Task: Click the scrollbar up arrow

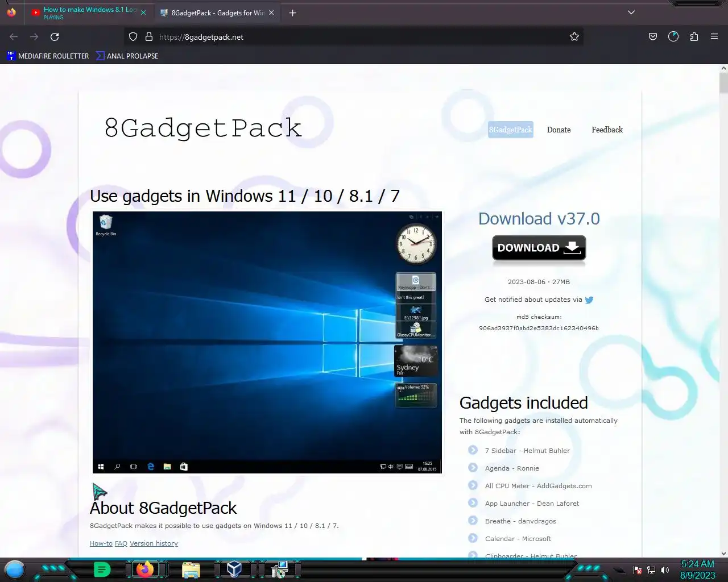Action: click(723, 68)
